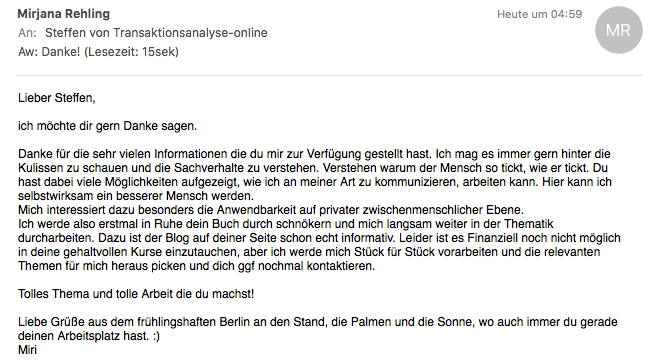
Task: Click recipient Steffen von Transaktionsanalyse-online
Action: point(156,33)
